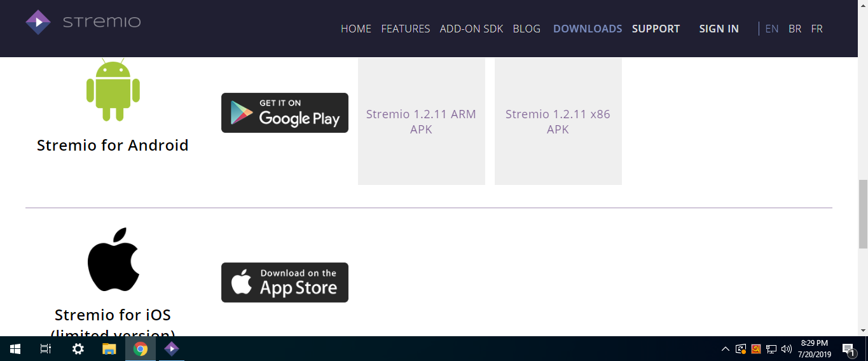This screenshot has height=361, width=868.
Task: Click the Stremio for Android heading
Action: coord(113,145)
